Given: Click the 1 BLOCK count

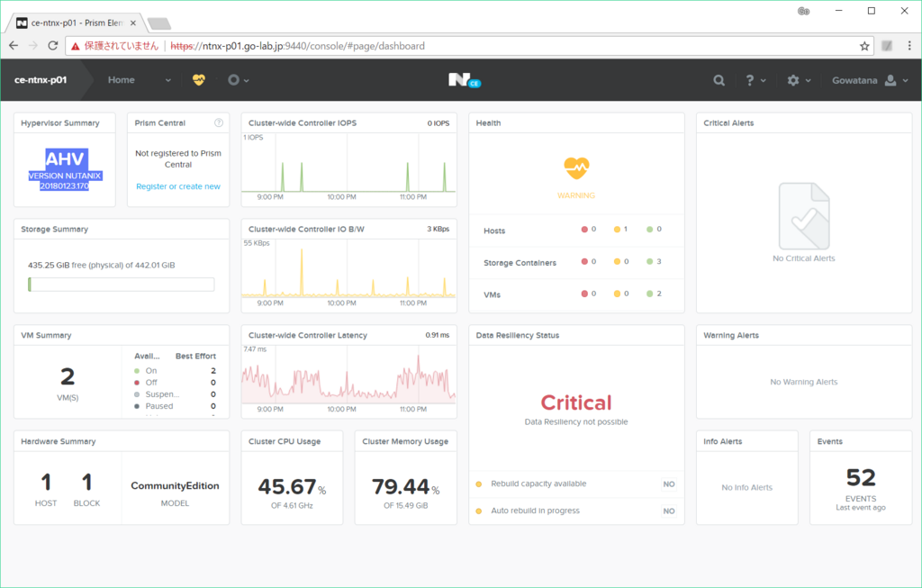Looking at the screenshot, I should pyautogui.click(x=87, y=482).
